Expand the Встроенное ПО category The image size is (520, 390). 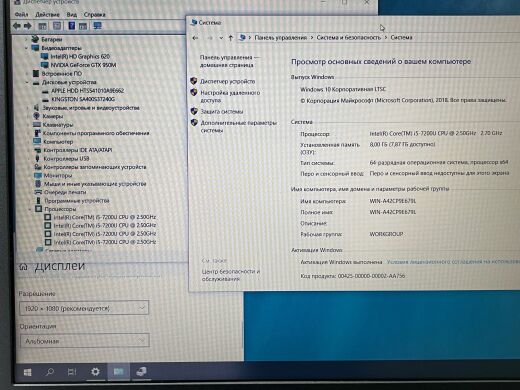[x=27, y=74]
